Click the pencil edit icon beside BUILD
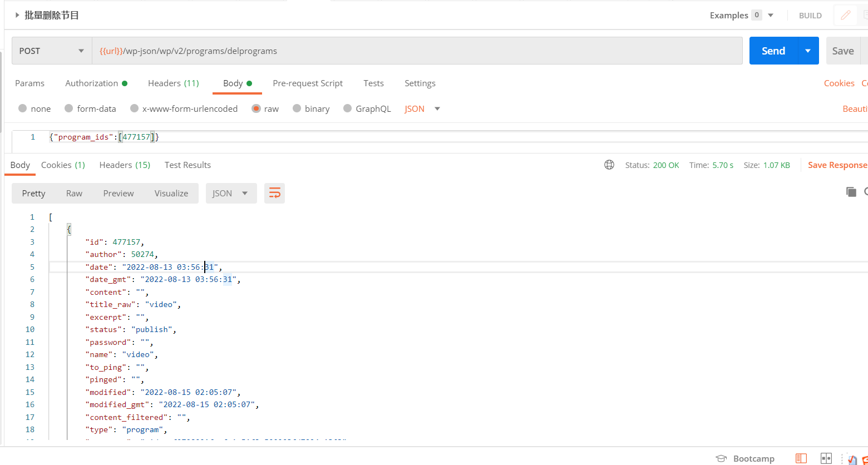 845,16
